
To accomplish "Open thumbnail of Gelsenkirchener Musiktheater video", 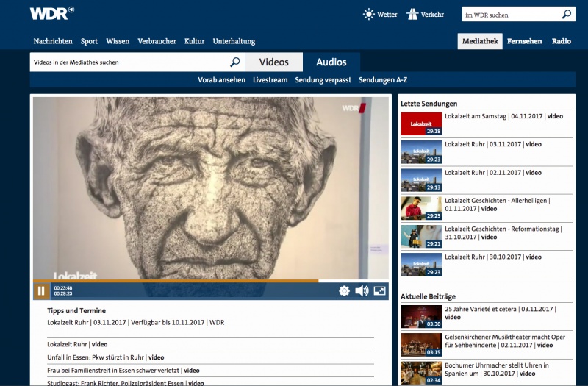I will click(421, 345).
